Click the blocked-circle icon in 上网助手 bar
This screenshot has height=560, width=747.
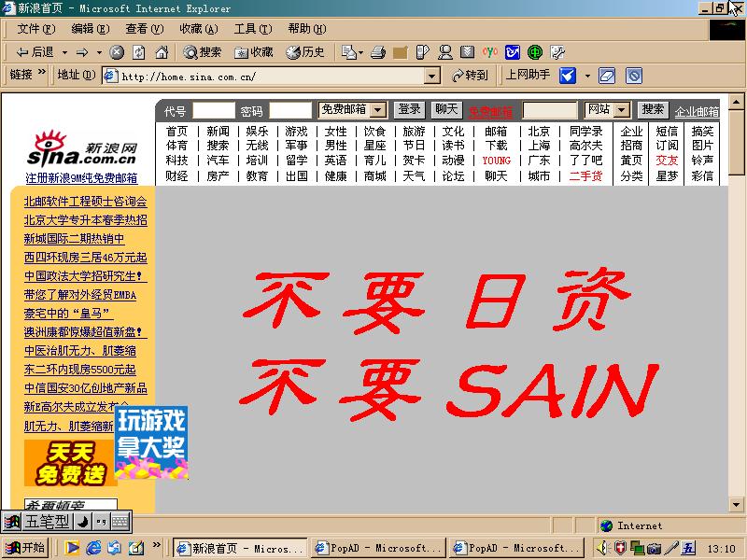point(634,76)
